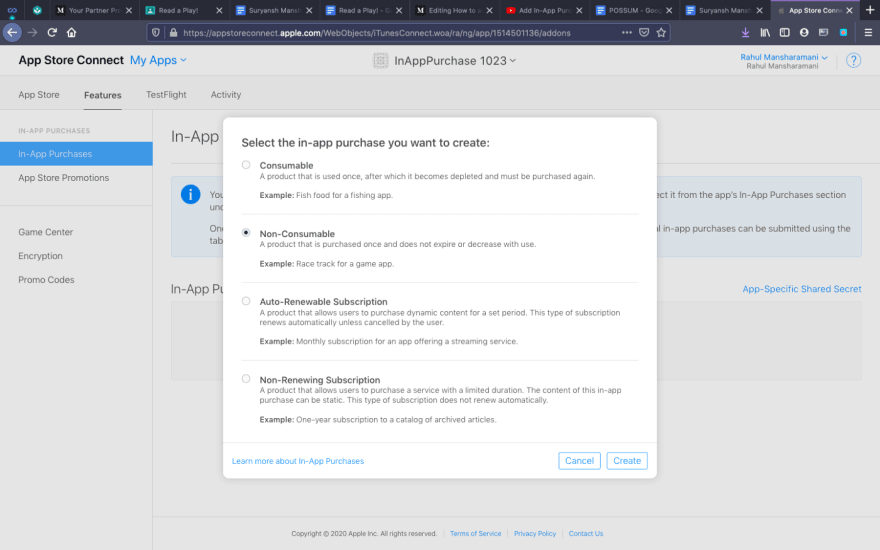Open the InAppPurchase 1023 app switcher dropdown
880x550 pixels.
pos(455,60)
